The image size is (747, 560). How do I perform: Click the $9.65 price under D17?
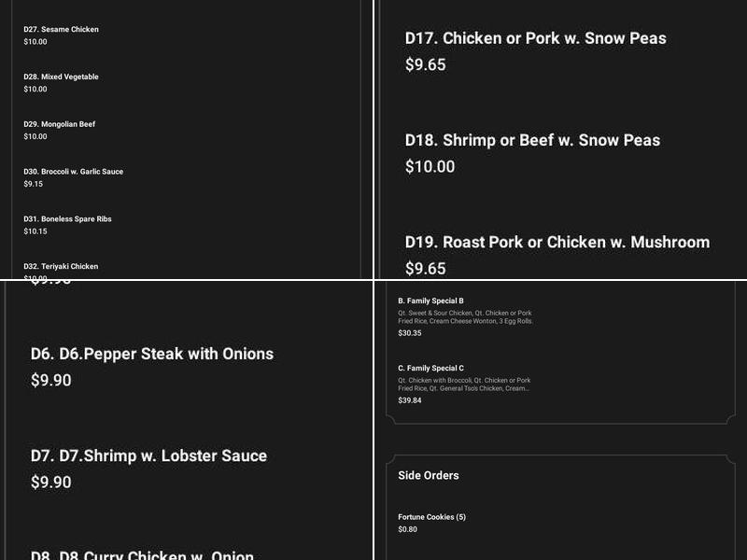click(426, 65)
